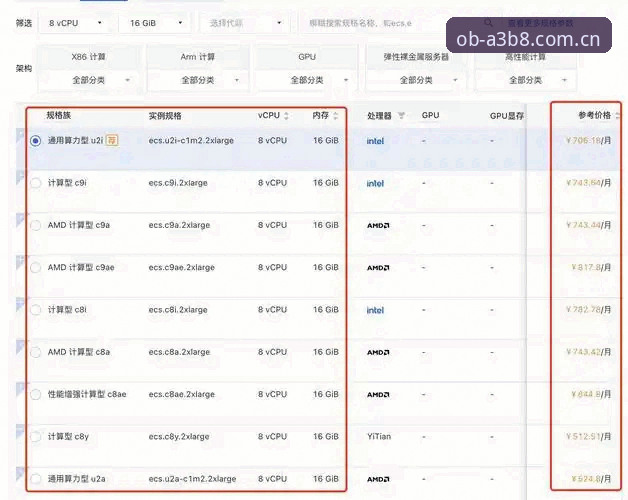
Task: Click the AMD logo in c8a row
Action: click(x=378, y=353)
